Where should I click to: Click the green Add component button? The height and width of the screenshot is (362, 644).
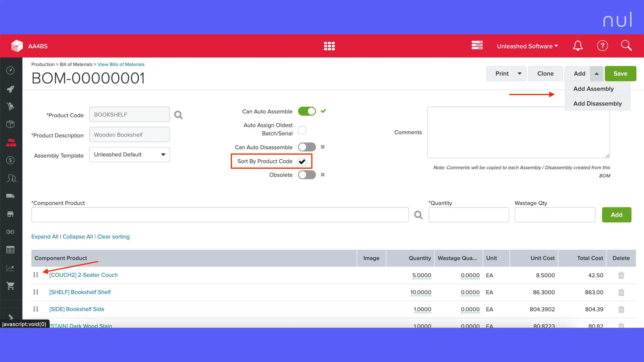tap(617, 215)
